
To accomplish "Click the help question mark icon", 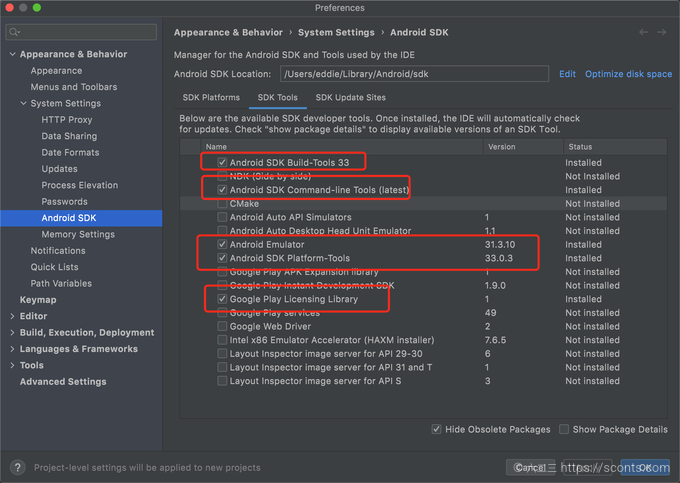I will pyautogui.click(x=17, y=467).
